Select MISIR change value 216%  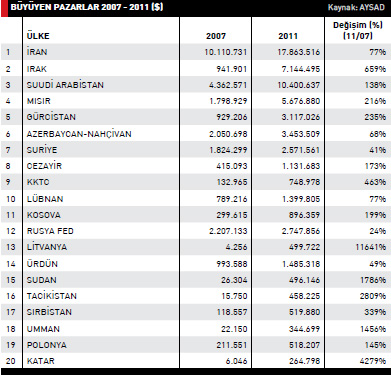click(375, 101)
